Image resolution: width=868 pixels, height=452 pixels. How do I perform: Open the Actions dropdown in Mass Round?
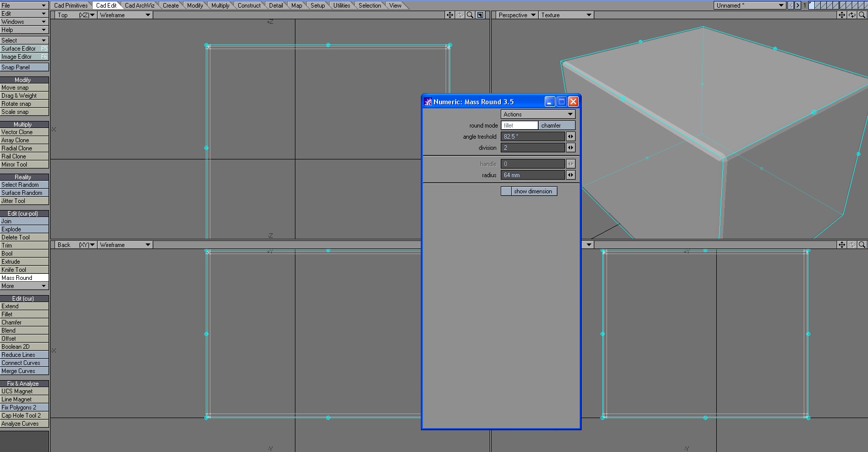point(538,114)
